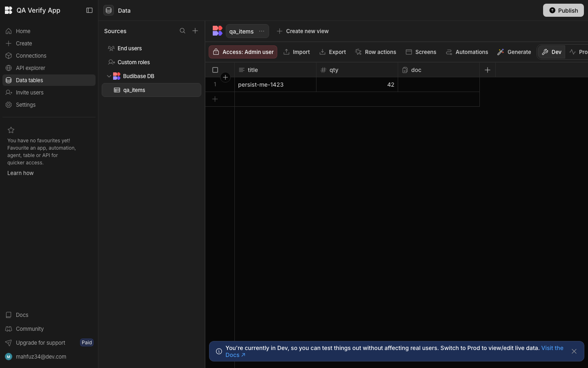588x368 pixels.
Task: Collapse the sidebar with the panel icon
Action: click(89, 10)
